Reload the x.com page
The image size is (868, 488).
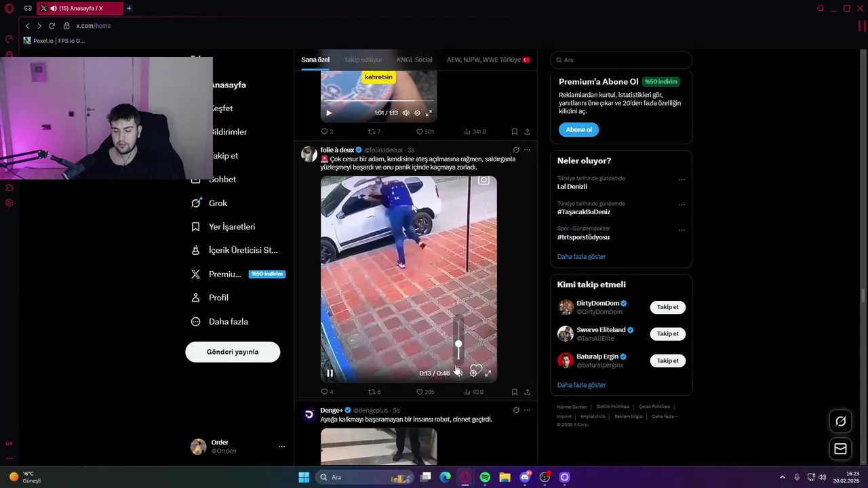coord(52,26)
